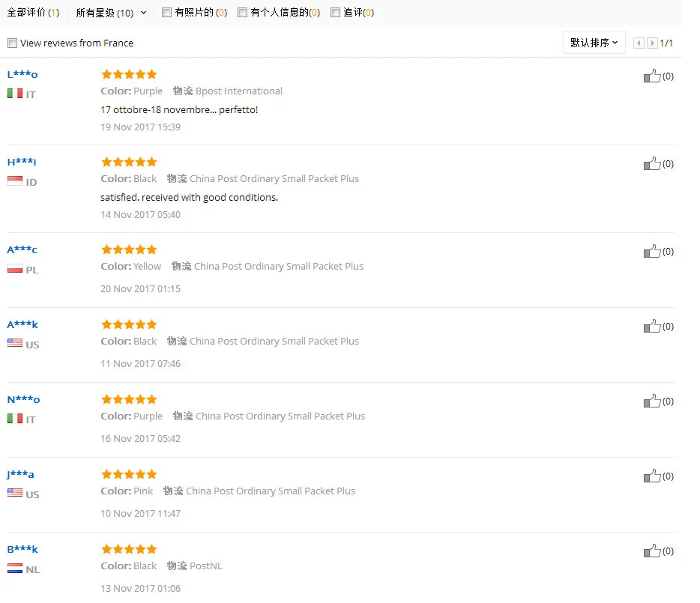
Task: Thumbs-up N***o's purple color review
Action: [x=652, y=401]
